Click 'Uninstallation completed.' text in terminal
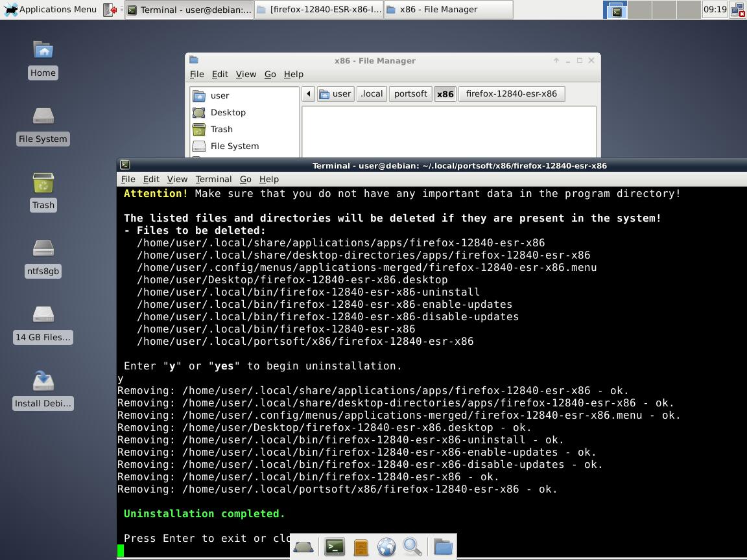Image resolution: width=747 pixels, height=560 pixels. pos(204,514)
